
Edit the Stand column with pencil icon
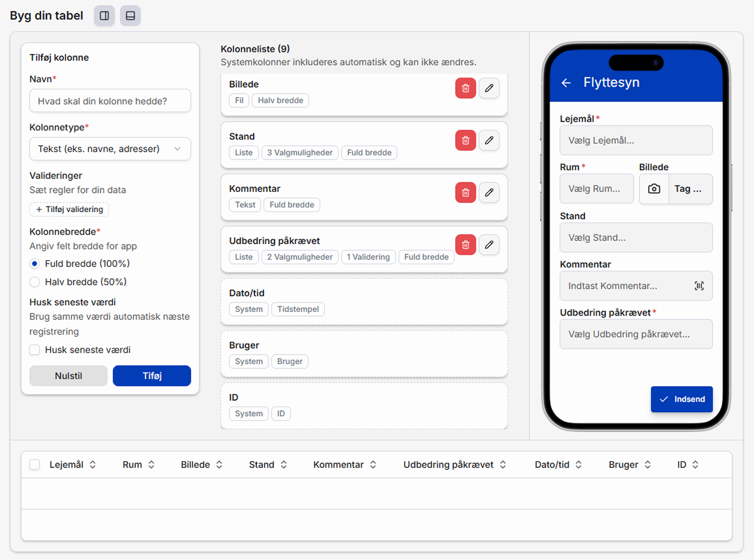coord(489,140)
